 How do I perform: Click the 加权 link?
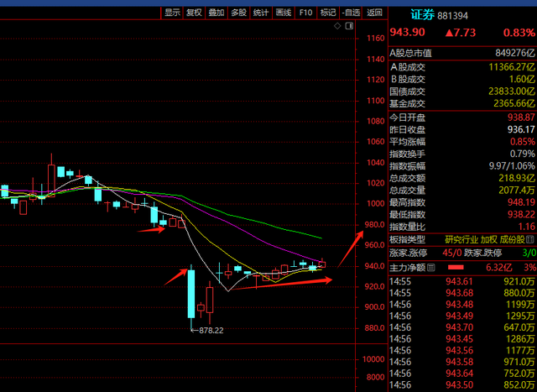488,239
